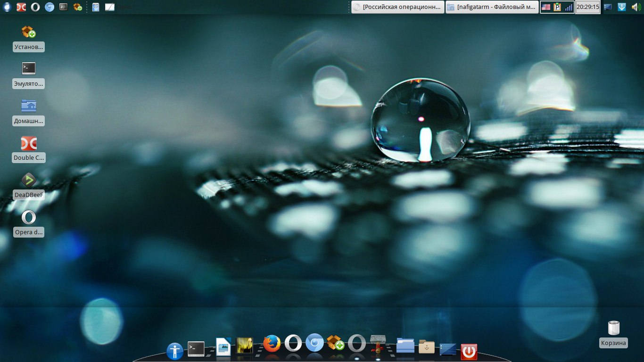This screenshot has width=644, height=362.
Task: Open the blue accessibility icon in the dock
Action: (x=175, y=351)
